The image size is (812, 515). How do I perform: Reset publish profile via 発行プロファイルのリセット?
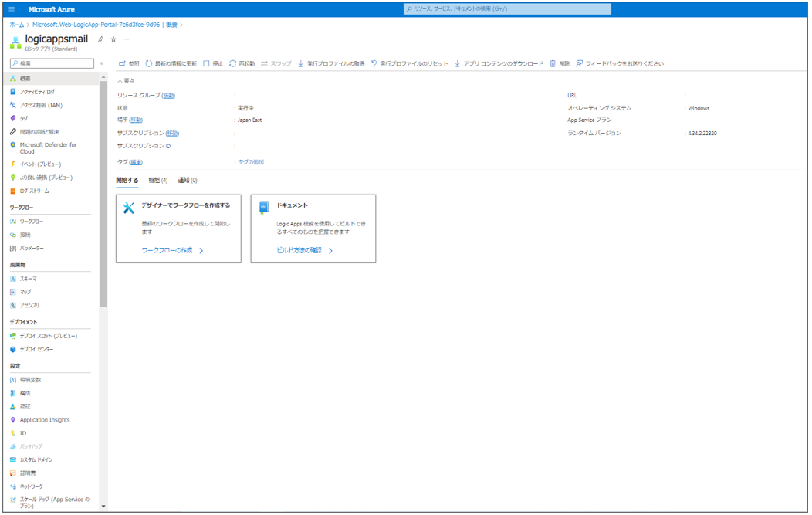tap(409, 64)
